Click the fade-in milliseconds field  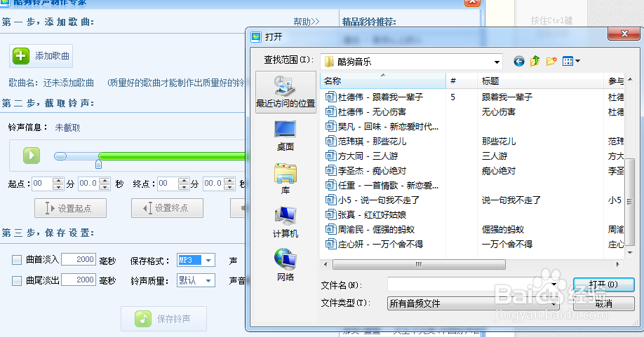pos(79,259)
